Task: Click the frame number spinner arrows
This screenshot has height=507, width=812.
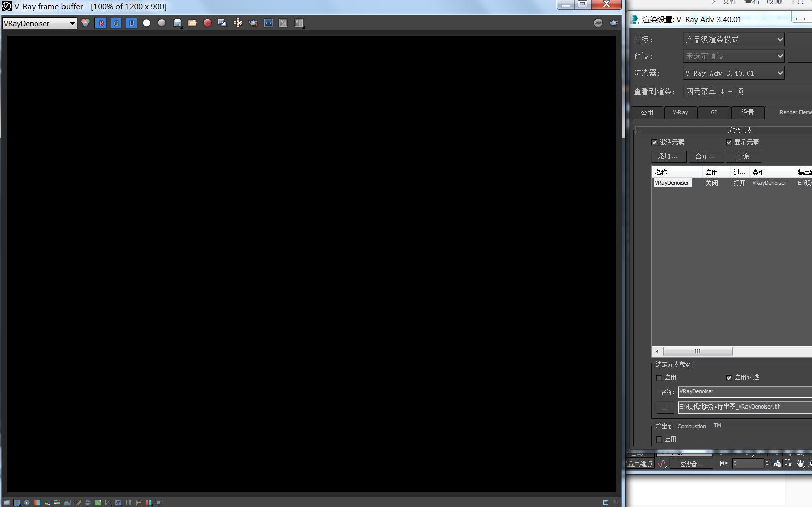Action: click(x=767, y=463)
